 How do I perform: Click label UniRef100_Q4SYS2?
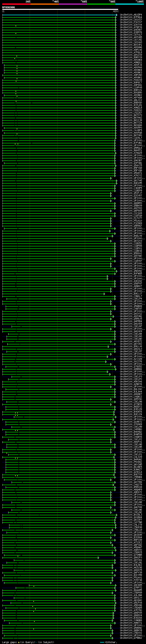coord(131,314)
